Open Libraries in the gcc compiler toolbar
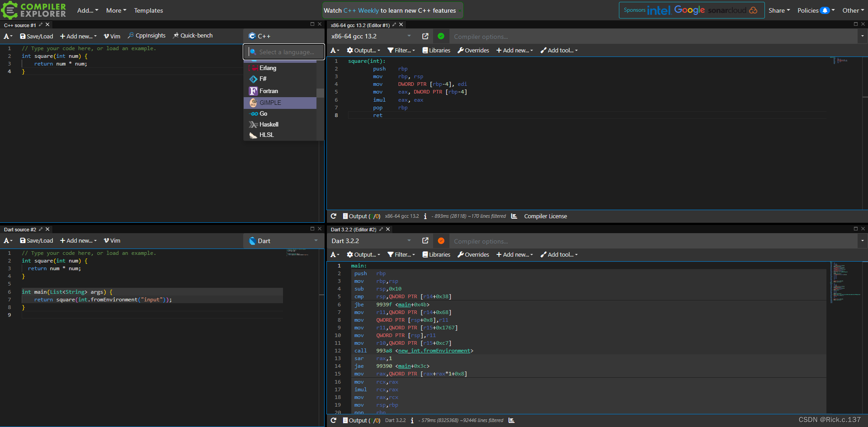868x427 pixels. [436, 50]
